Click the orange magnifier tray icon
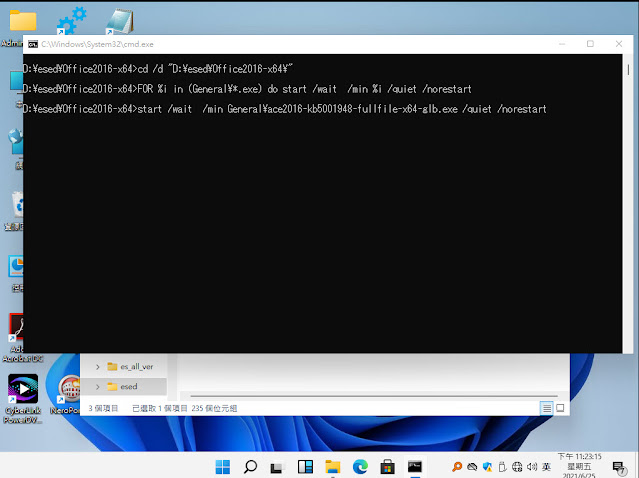Screen dimensions: 639x478 [x=457, y=467]
